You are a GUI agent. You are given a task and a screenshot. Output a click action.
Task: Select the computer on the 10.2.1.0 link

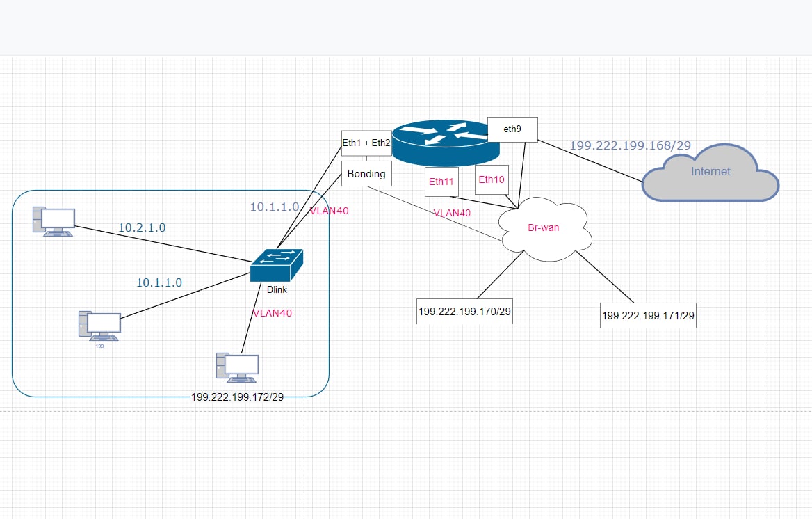tap(54, 222)
